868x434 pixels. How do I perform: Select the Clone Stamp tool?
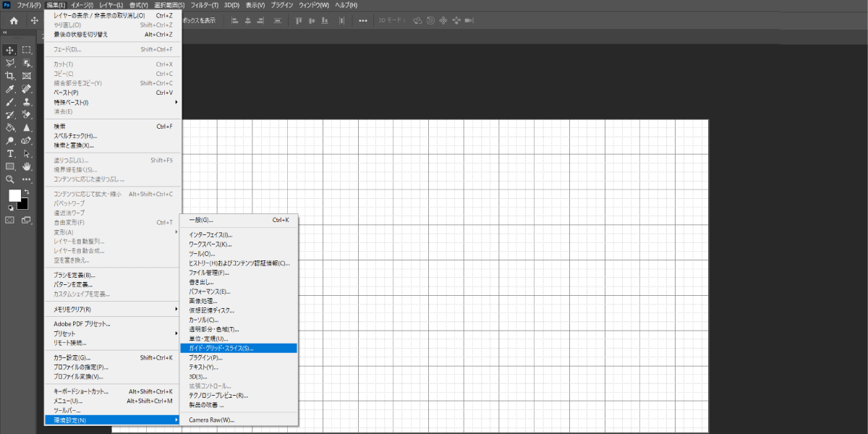[27, 102]
